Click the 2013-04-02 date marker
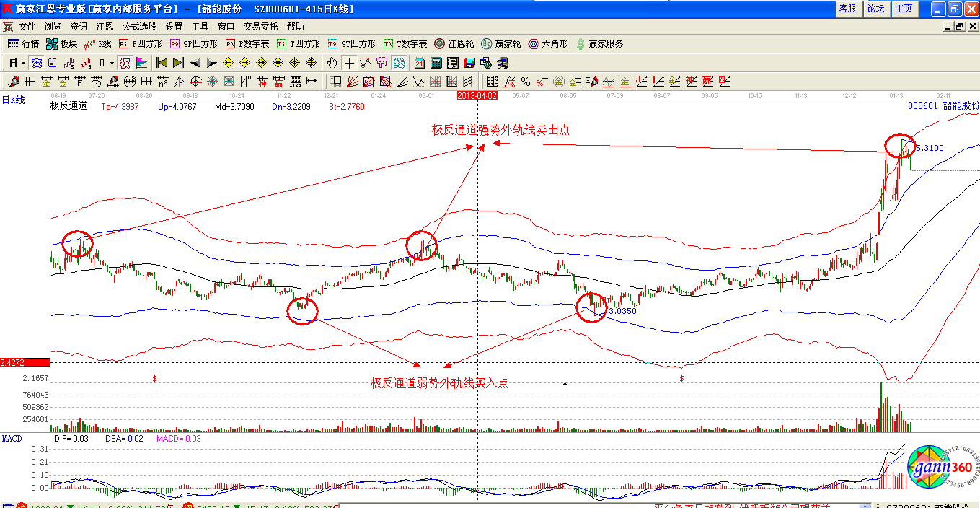 [x=477, y=95]
